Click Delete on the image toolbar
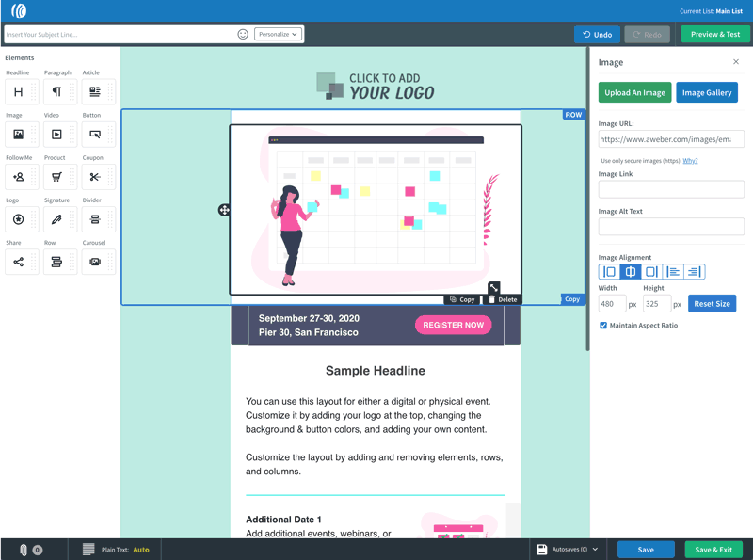This screenshot has height=560, width=753. (503, 299)
